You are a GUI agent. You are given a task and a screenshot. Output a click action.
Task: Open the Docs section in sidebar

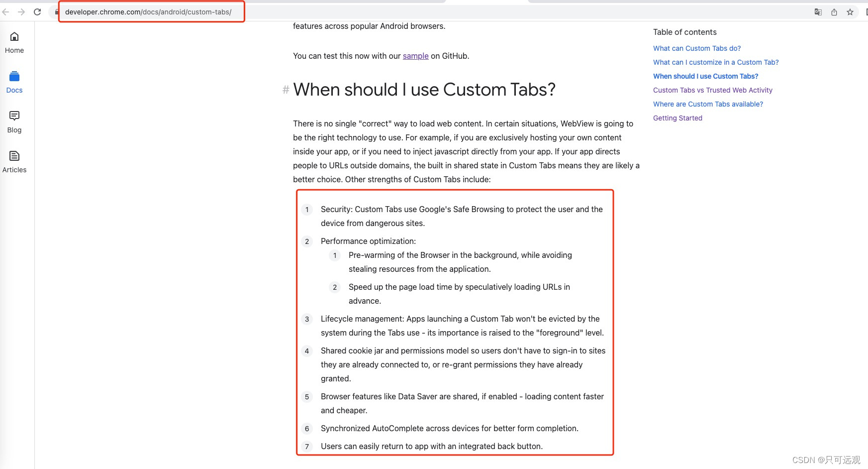tap(14, 83)
